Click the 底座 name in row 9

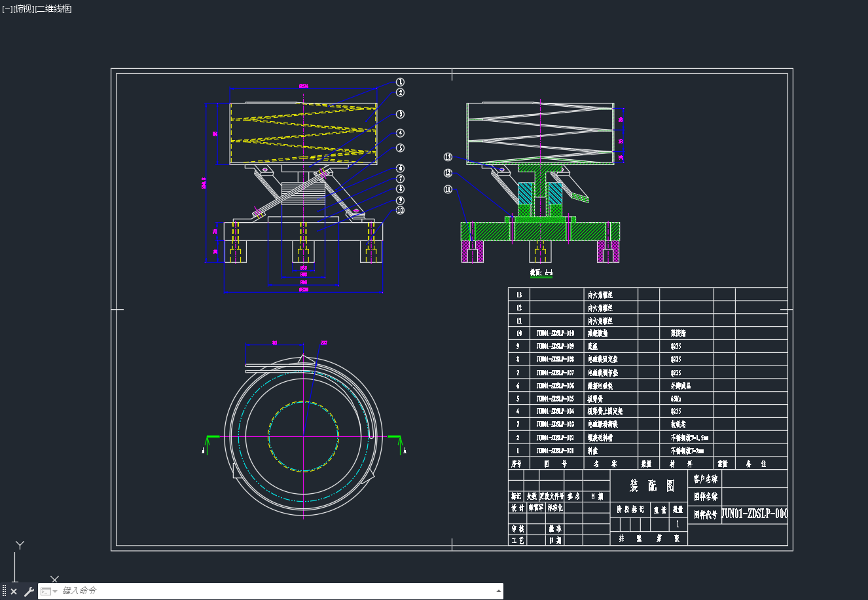point(592,347)
